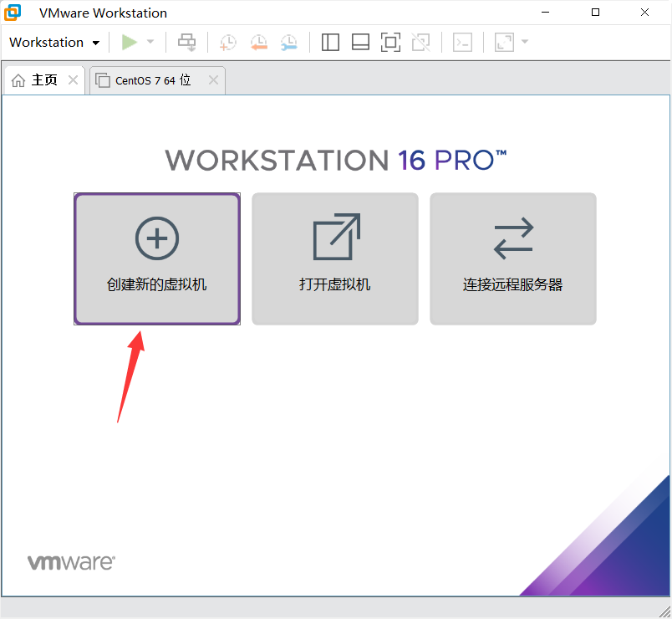Revert to the previous snapshot icon
Image resolution: width=672 pixels, height=619 pixels.
(x=259, y=43)
